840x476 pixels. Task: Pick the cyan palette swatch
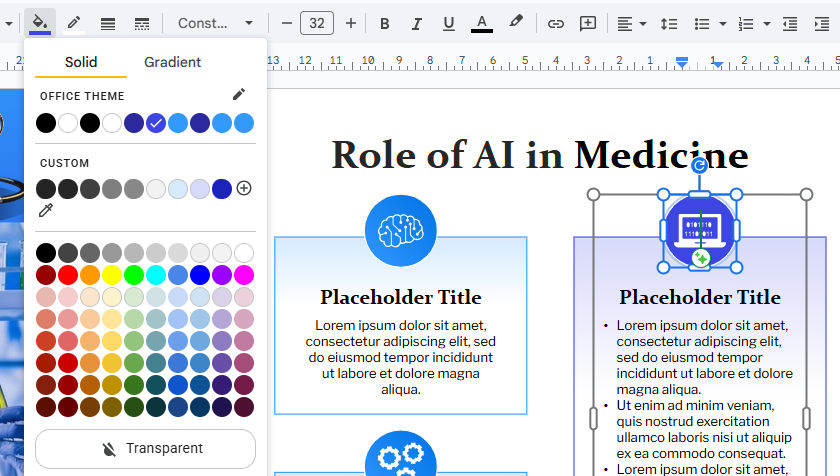pos(156,275)
